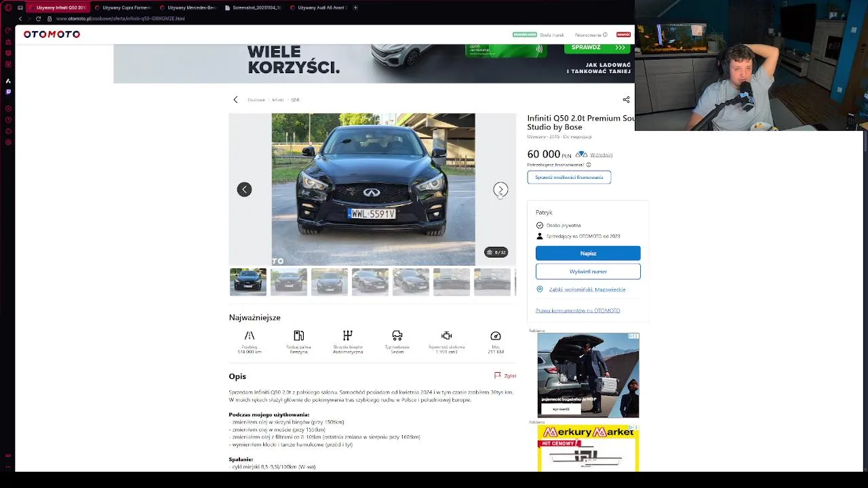Switch to Używany Infiniti Q50 tab

click(x=58, y=7)
